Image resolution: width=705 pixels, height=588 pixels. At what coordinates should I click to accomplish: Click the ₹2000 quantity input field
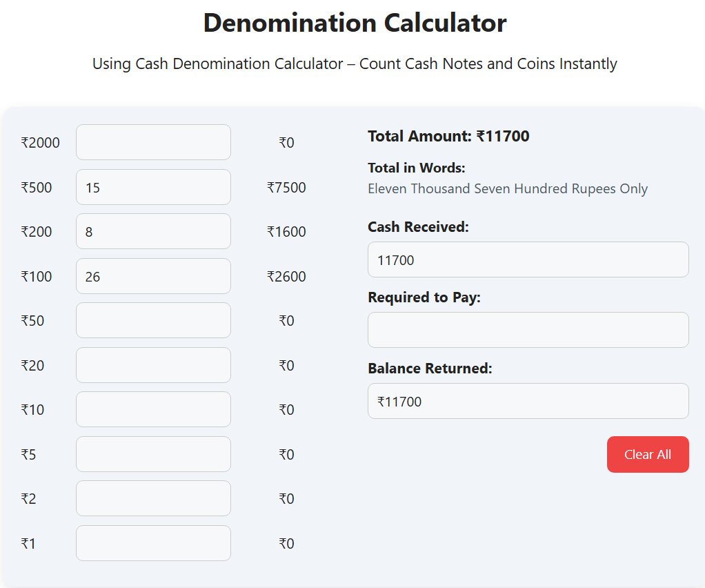click(153, 142)
